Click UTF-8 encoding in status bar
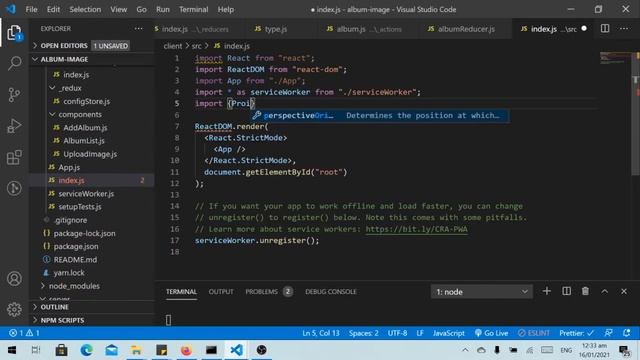Image resolution: width=640 pixels, height=360 pixels. [397, 333]
